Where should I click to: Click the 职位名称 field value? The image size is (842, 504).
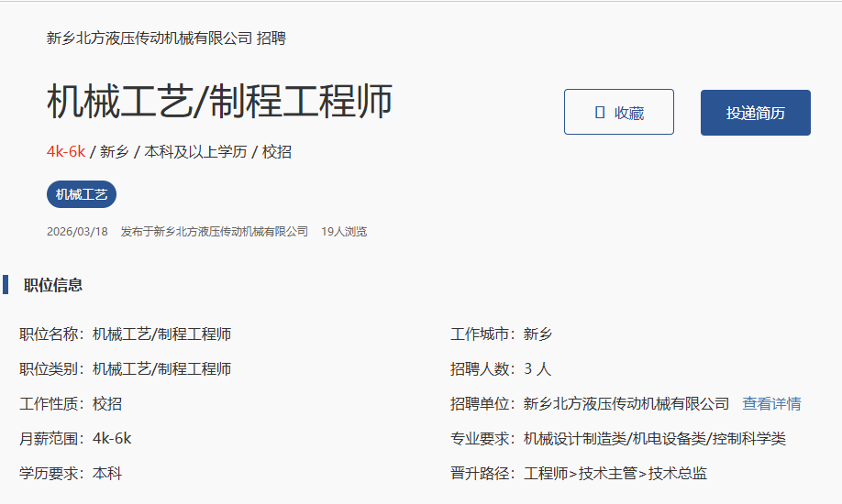click(161, 334)
